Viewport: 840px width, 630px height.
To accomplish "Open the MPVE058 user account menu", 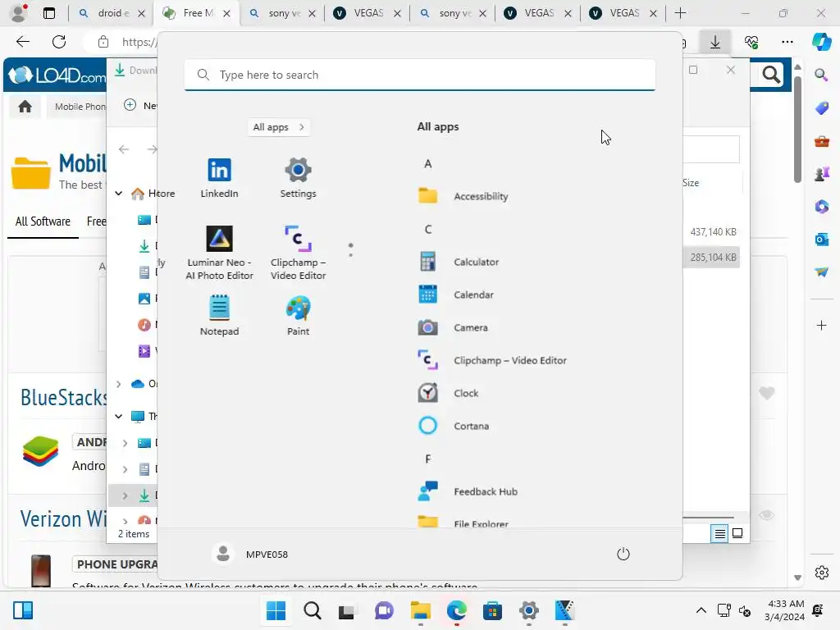I will tap(250, 554).
